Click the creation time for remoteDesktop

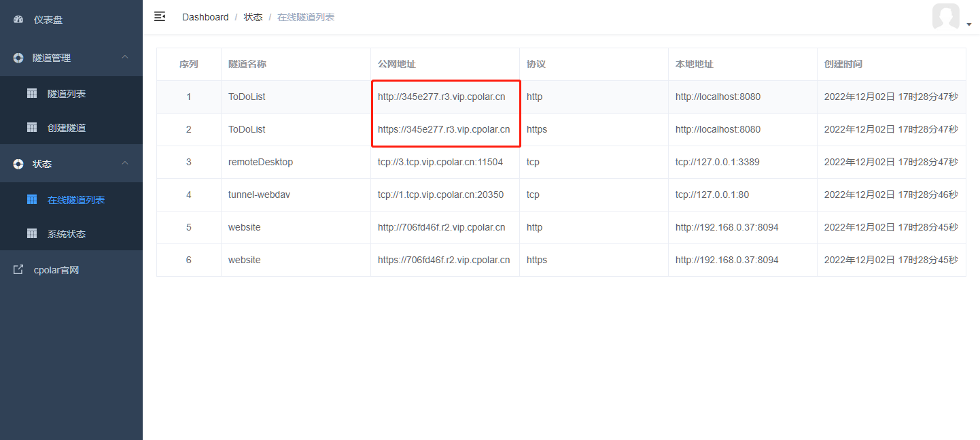click(x=891, y=162)
